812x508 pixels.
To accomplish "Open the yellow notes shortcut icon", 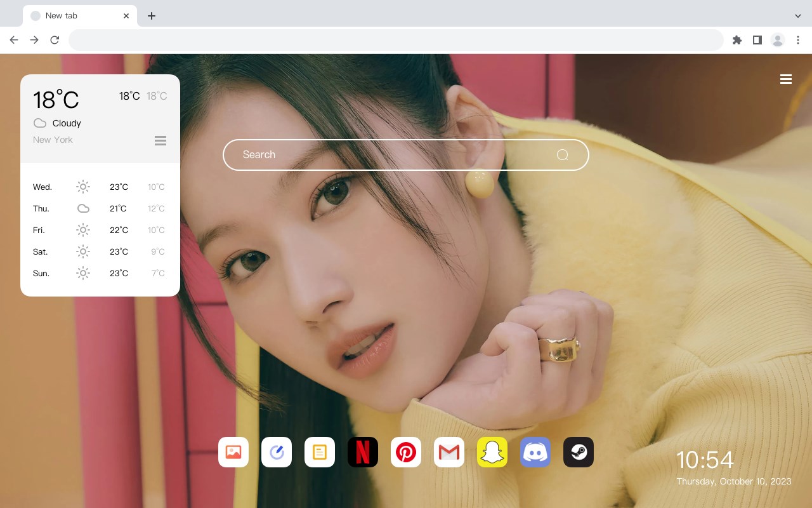I will click(x=320, y=452).
